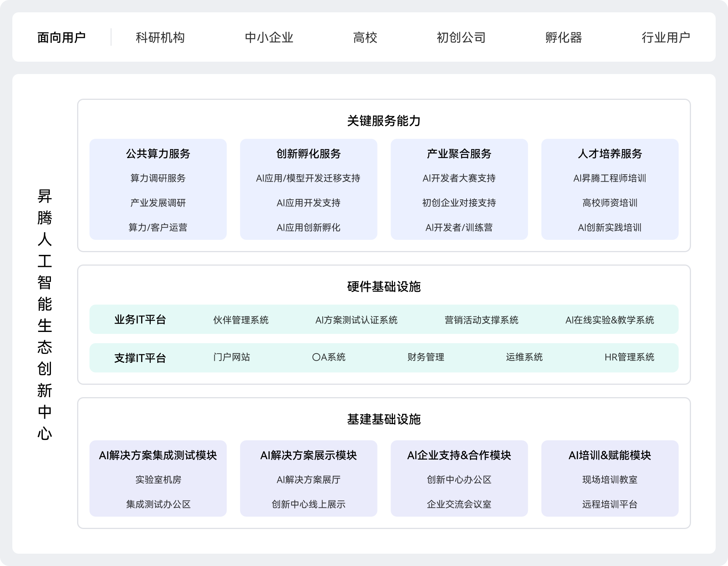Open AI企业支持&合作模块 heading

point(459,455)
